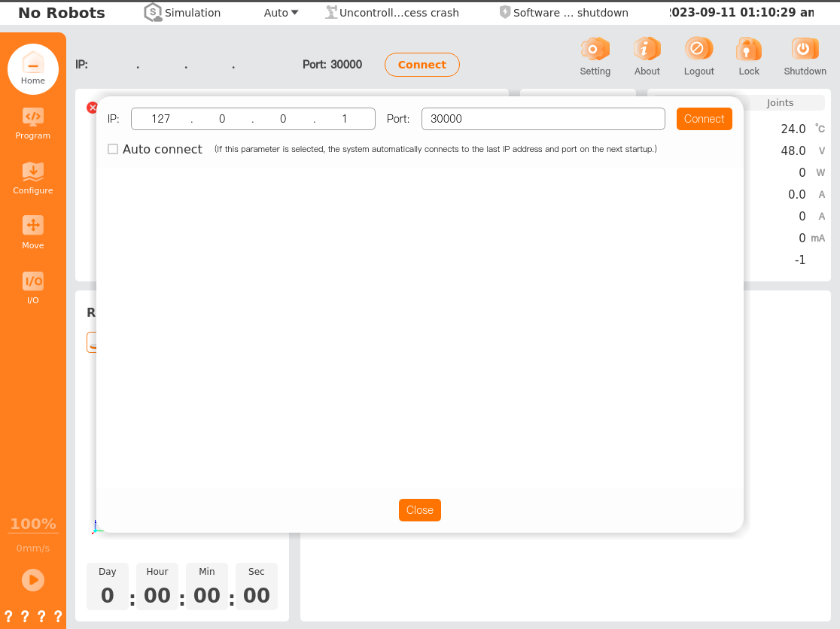Click the 100% speed slider indicator
This screenshot has height=629, width=840.
33,524
